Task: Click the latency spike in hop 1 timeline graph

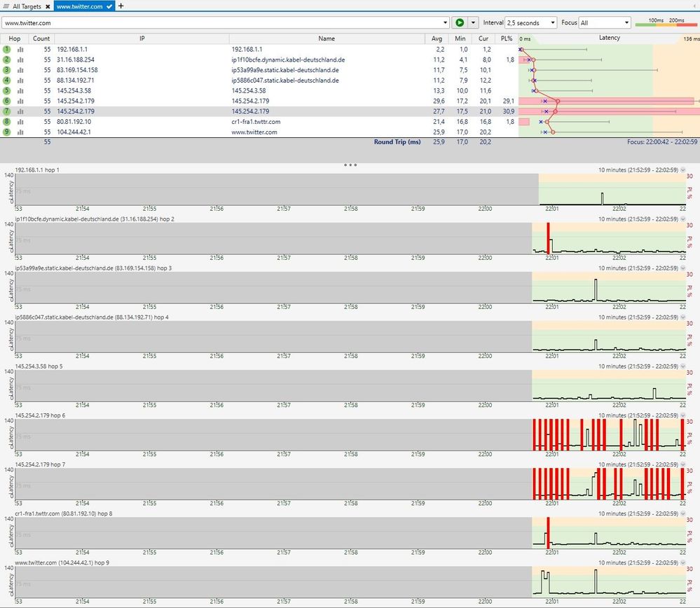Action: pyautogui.click(x=602, y=199)
